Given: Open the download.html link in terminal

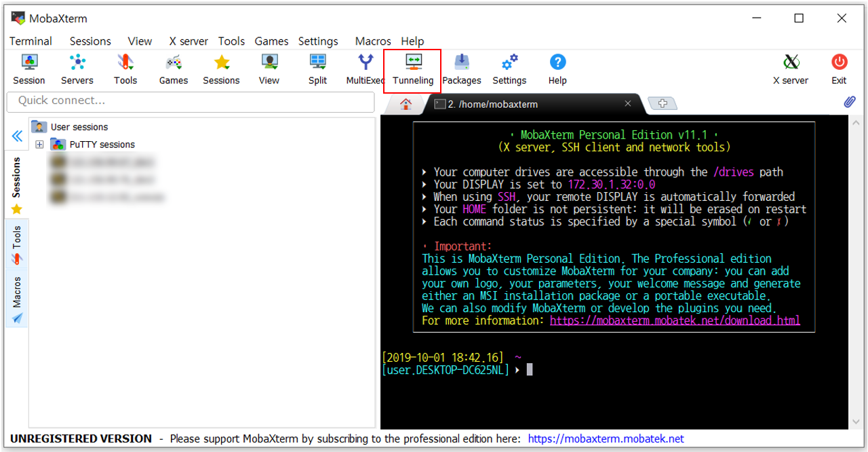Looking at the screenshot, I should coord(675,320).
